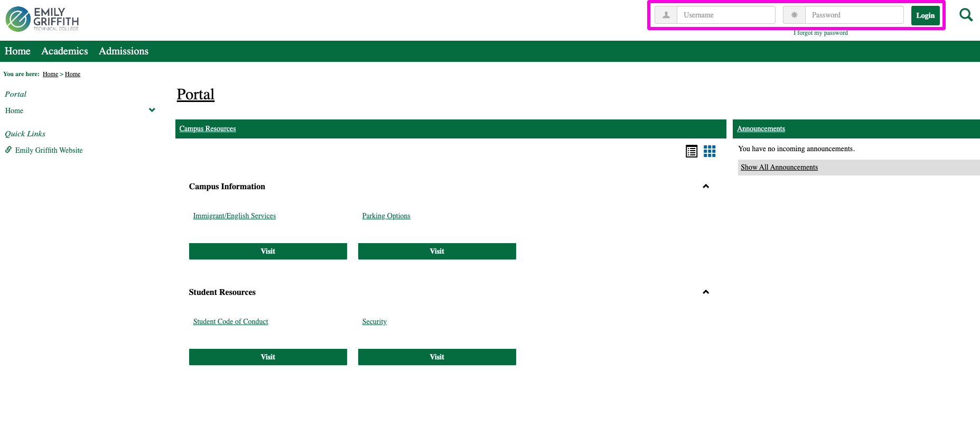
Task: Click the Emily Griffith college logo
Action: coord(42,19)
